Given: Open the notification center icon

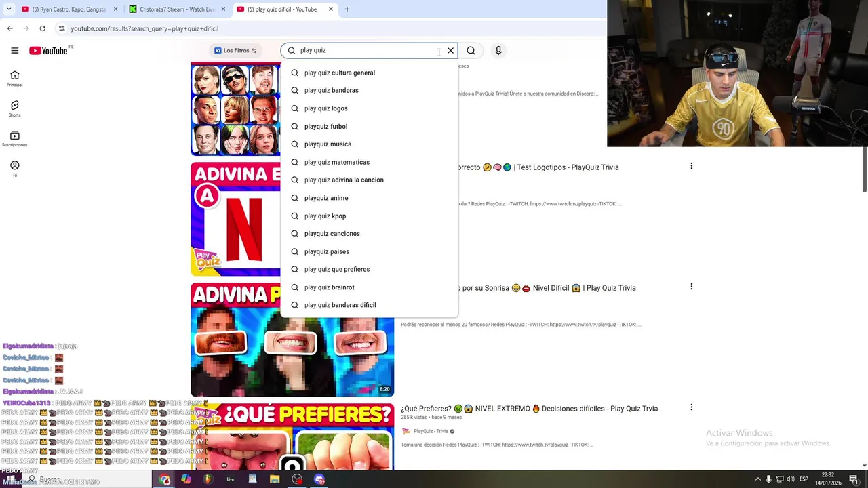Looking at the screenshot, I should [854, 479].
